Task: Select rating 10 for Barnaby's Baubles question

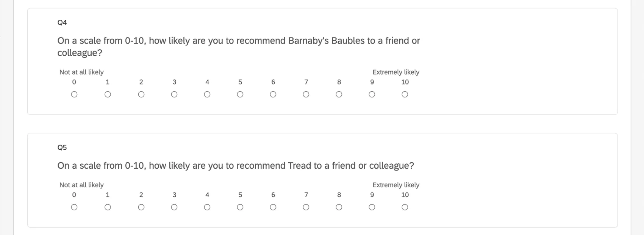Action: tap(405, 94)
